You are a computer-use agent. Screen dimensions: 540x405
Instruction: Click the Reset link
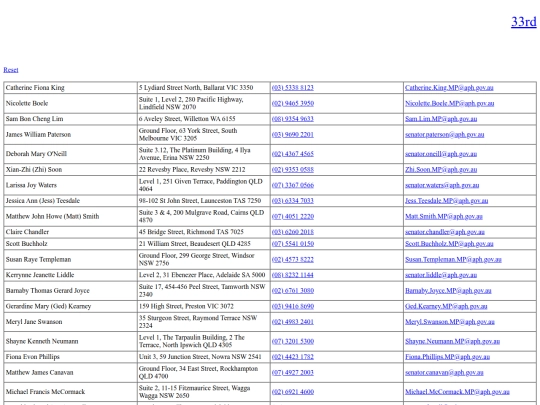(11, 70)
